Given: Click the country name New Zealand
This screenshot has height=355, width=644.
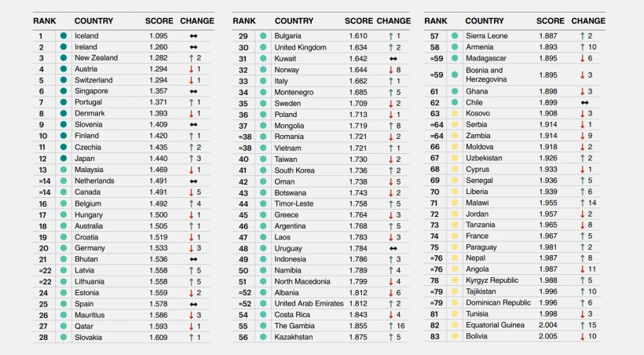Looking at the screenshot, I should coord(96,58).
